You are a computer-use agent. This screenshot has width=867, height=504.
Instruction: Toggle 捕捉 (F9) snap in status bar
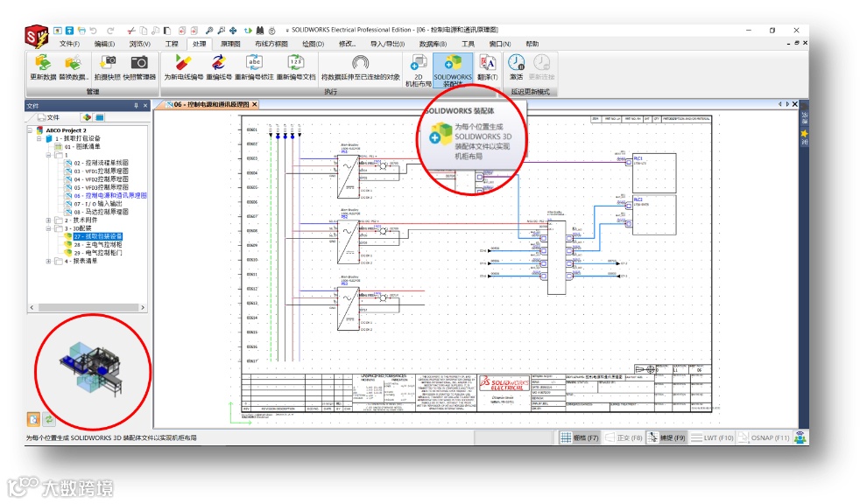click(666, 437)
